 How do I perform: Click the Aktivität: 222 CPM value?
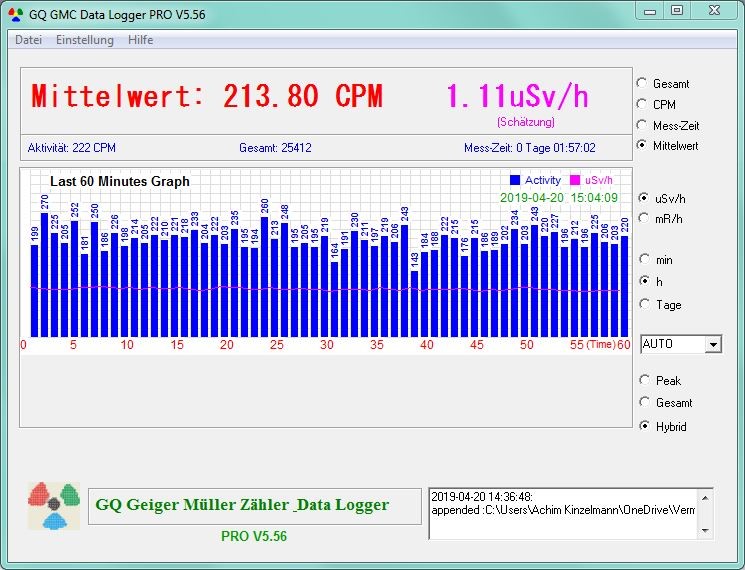click(72, 148)
